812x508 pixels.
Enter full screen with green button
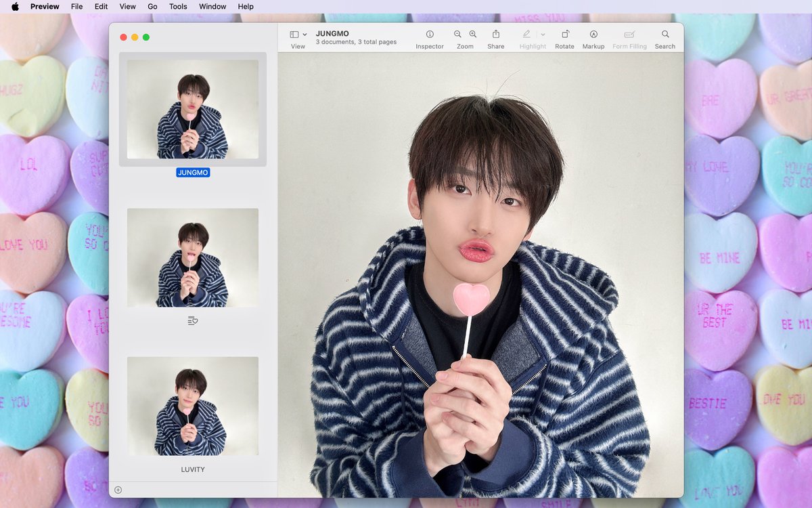coord(146,37)
